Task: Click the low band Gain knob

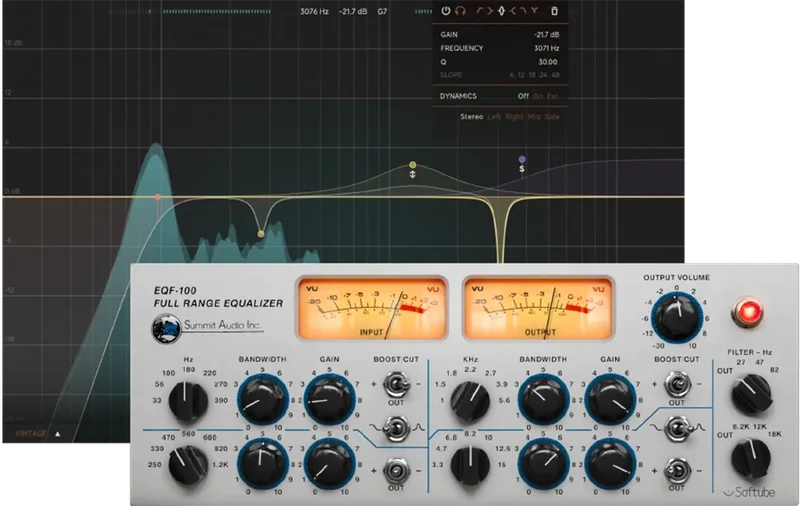Action: pyautogui.click(x=329, y=400)
